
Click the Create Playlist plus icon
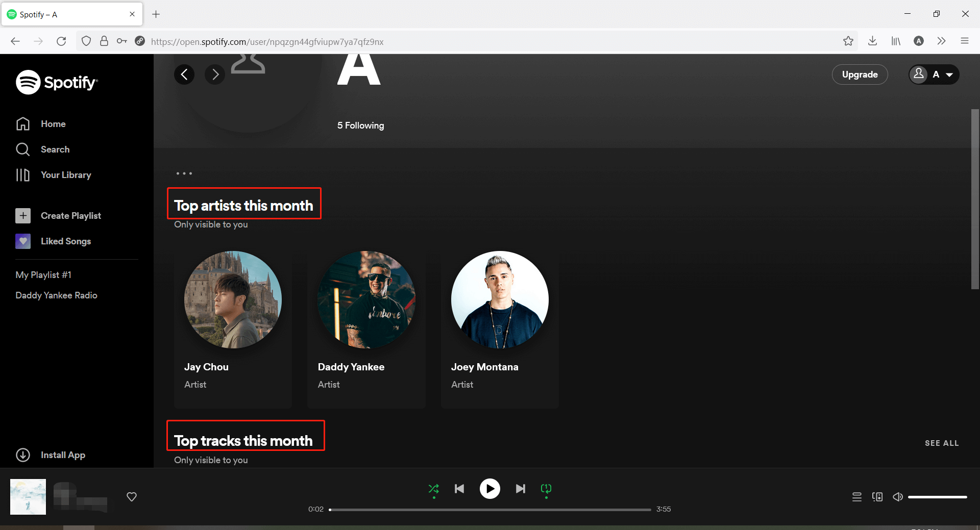pos(23,216)
